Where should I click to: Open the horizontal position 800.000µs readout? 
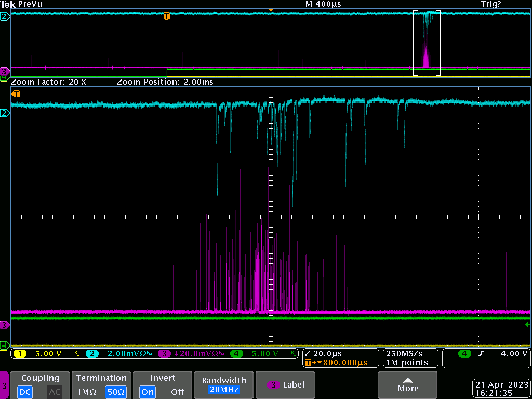click(x=336, y=363)
